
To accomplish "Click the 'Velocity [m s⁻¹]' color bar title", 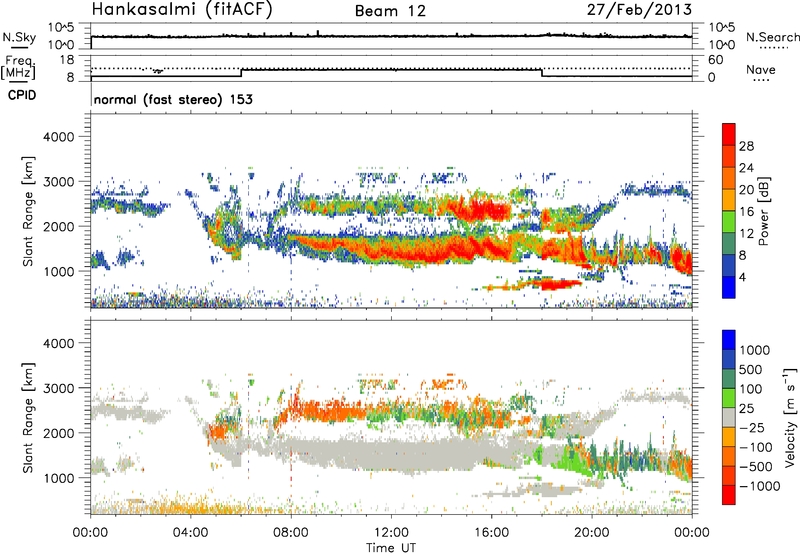I will coord(790,417).
